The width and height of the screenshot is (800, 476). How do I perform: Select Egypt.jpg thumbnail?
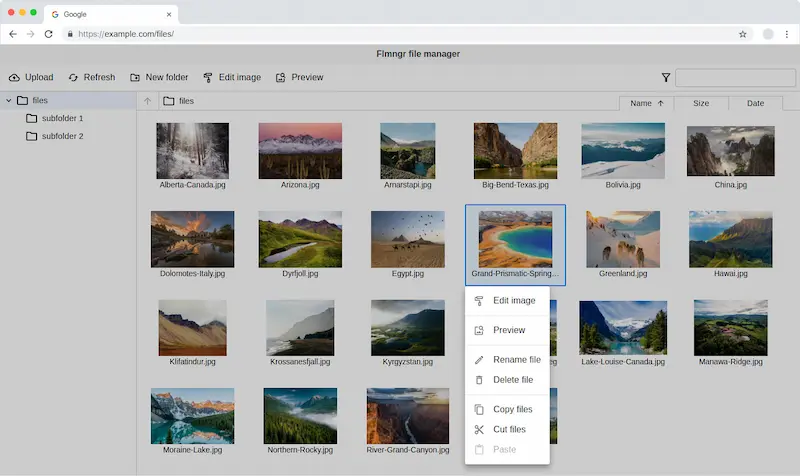click(x=408, y=239)
